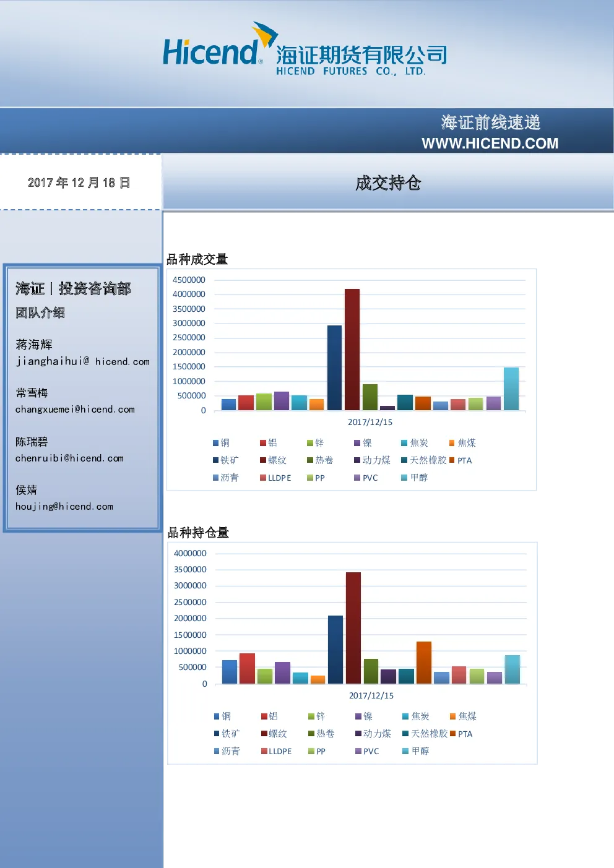
Task: Click 沥青 legend swatch in 品种成交量 chart
Action: point(216,478)
